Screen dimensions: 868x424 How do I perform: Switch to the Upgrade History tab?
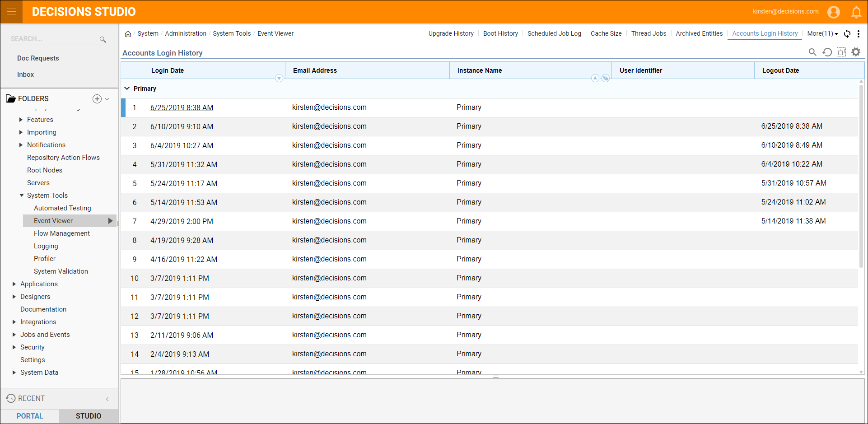(x=451, y=34)
